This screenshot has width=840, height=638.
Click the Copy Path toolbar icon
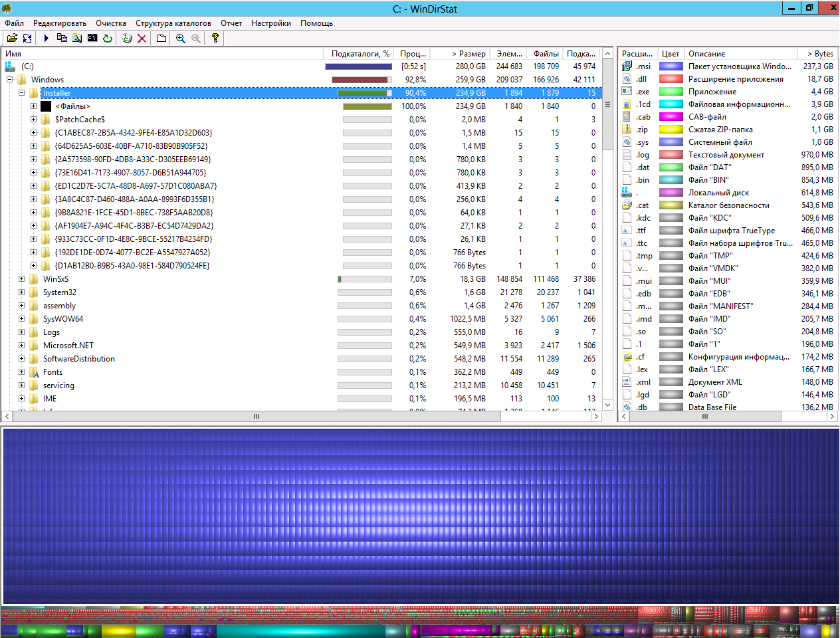[x=62, y=39]
